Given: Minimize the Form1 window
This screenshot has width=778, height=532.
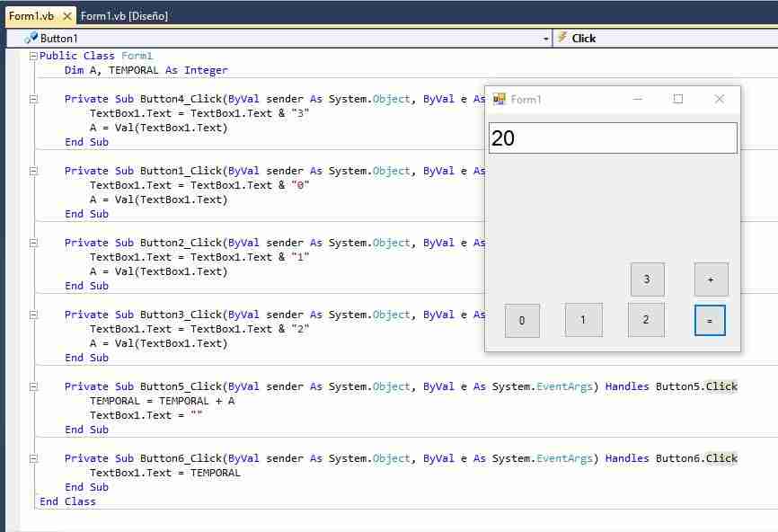Looking at the screenshot, I should click(x=638, y=99).
